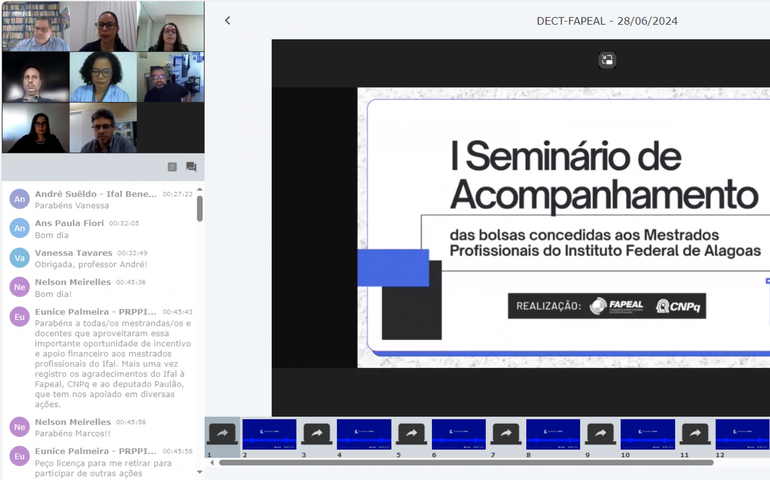This screenshot has height=480, width=770.
Task: Select the first thumbnail in the timeline strip
Action: tap(222, 434)
